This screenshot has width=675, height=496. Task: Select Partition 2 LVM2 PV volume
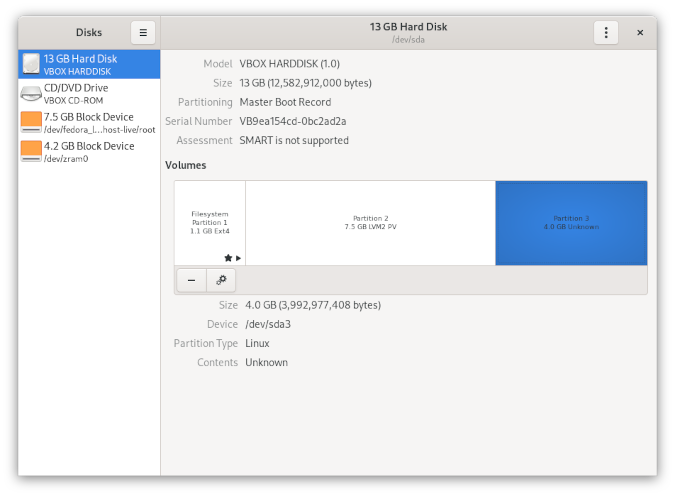[x=370, y=222]
